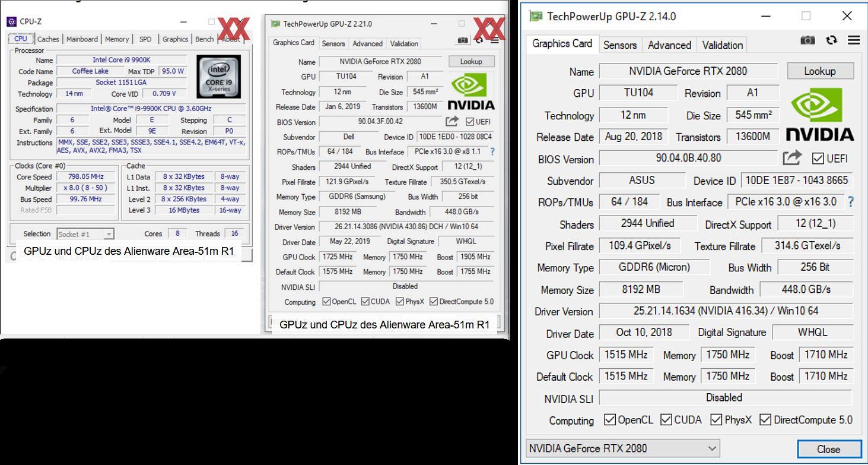Toggle the UEFI checkbox in GPU-Z 2.14.0
This screenshot has width=868, height=465.
pyautogui.click(x=818, y=159)
